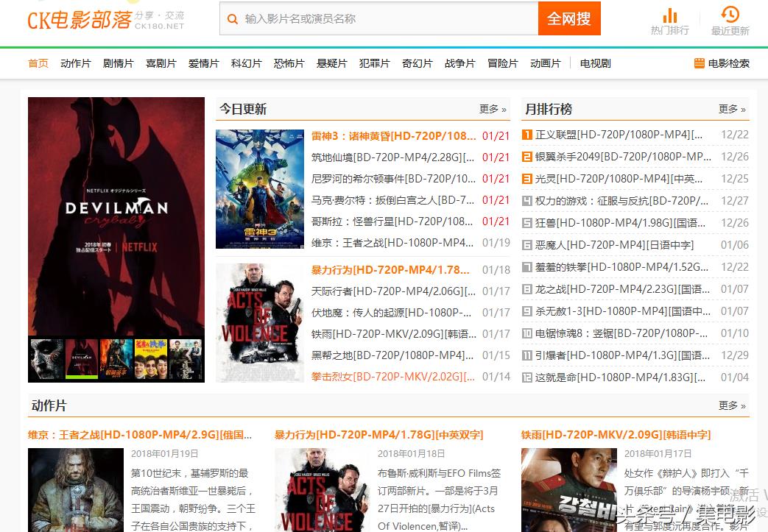Select the 恐怖片 category tab
The width and height of the screenshot is (768, 532).
coord(289,63)
